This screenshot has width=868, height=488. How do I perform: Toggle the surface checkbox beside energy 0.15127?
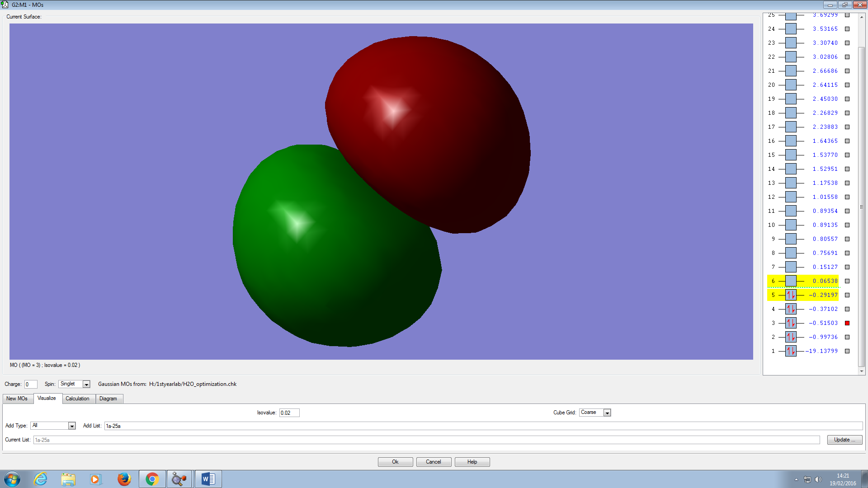click(847, 267)
